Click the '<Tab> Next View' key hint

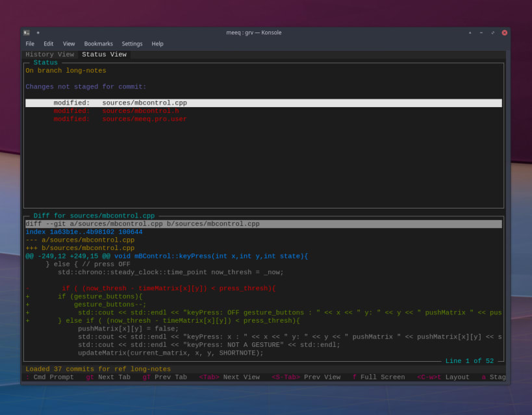coord(229,377)
